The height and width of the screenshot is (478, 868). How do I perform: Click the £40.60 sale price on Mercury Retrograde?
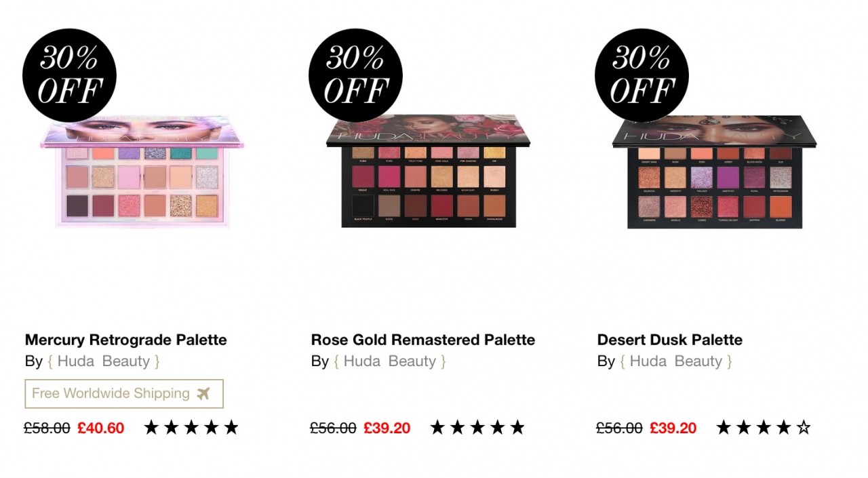pos(101,428)
